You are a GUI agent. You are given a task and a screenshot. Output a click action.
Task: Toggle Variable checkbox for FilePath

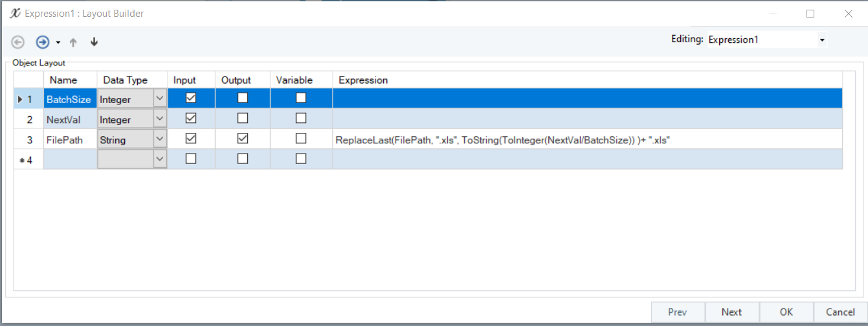click(301, 139)
